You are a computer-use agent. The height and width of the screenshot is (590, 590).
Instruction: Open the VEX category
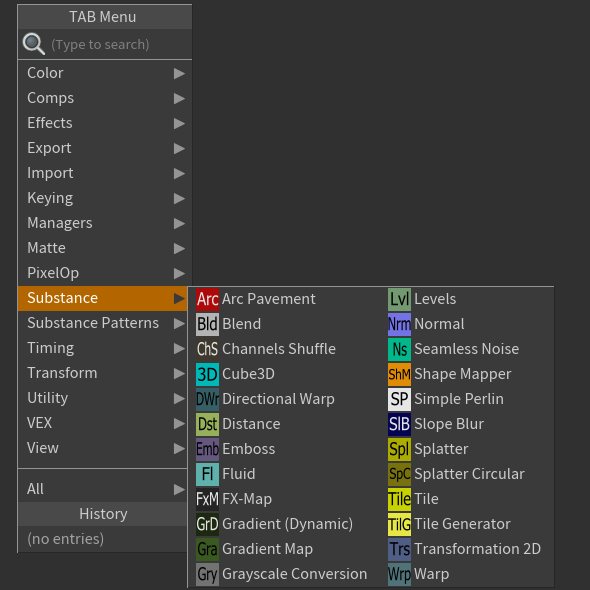103,423
